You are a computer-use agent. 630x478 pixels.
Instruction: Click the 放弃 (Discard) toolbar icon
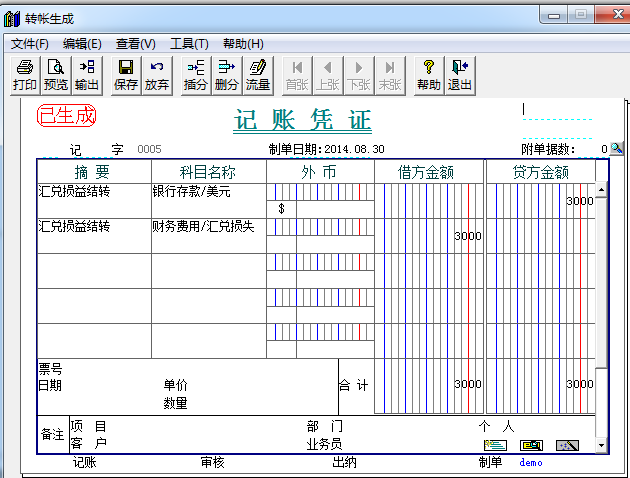[157, 75]
